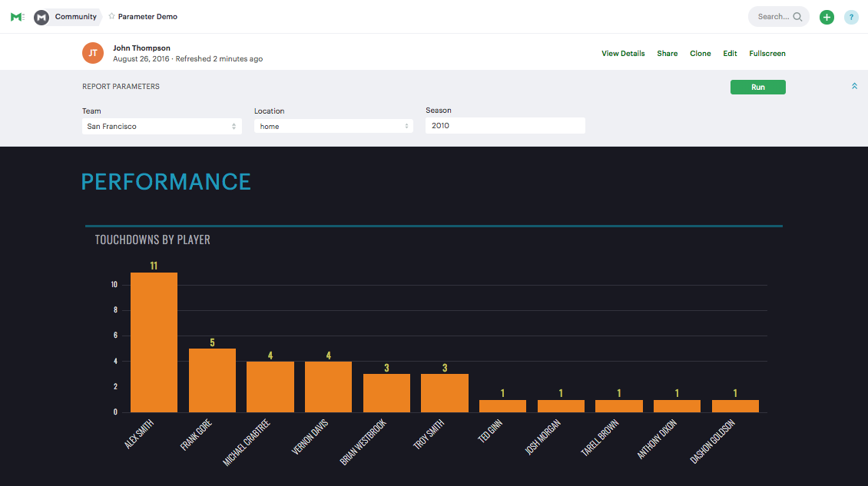Open the Team dropdown
Viewport: 868px width, 486px height.
tap(161, 126)
